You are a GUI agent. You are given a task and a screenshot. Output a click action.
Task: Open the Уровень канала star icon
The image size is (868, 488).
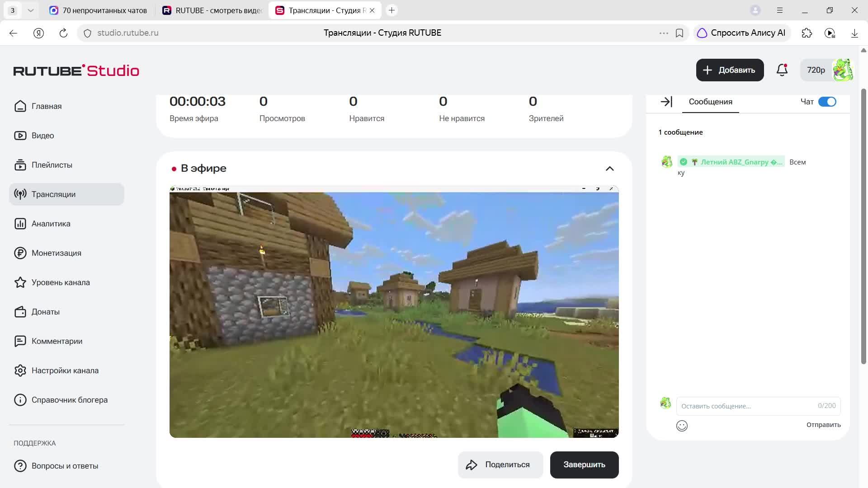[x=20, y=282]
